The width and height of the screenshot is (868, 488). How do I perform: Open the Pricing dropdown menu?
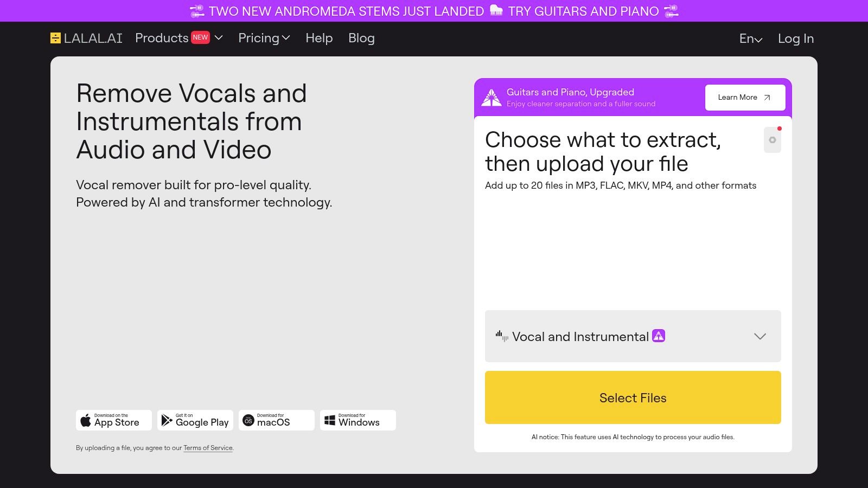(264, 38)
